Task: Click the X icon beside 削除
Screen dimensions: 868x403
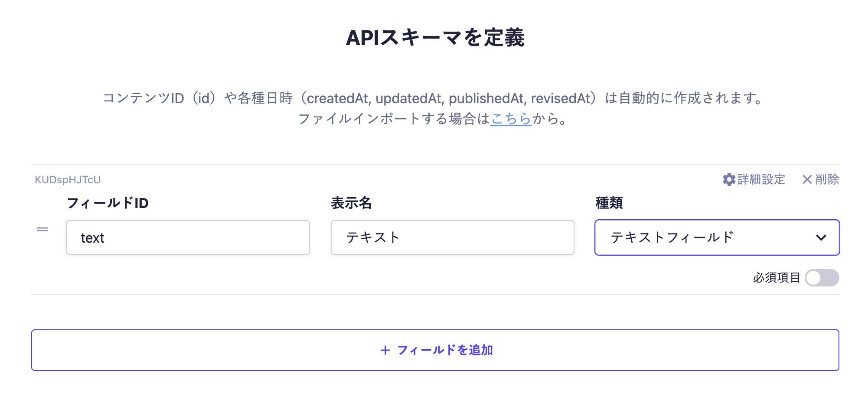Action: [806, 179]
